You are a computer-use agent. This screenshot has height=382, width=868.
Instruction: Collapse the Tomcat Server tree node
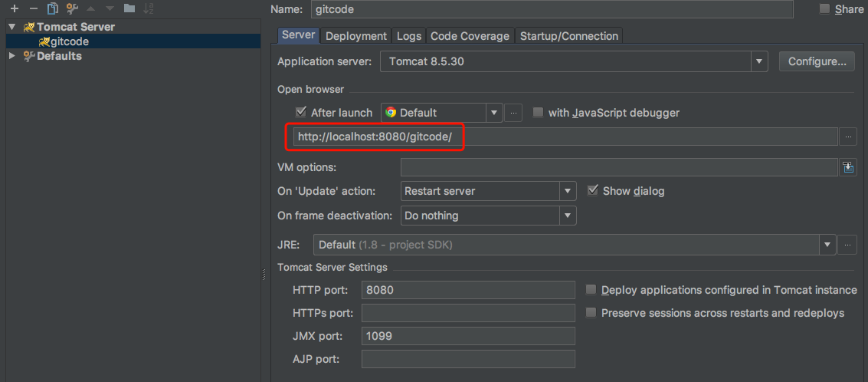(x=12, y=27)
